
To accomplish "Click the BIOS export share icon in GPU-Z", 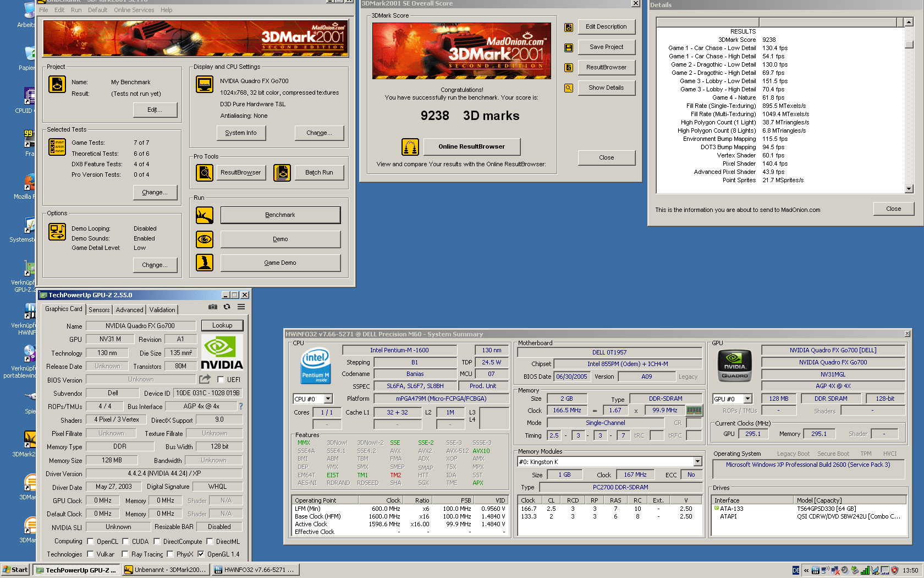I will click(x=205, y=379).
